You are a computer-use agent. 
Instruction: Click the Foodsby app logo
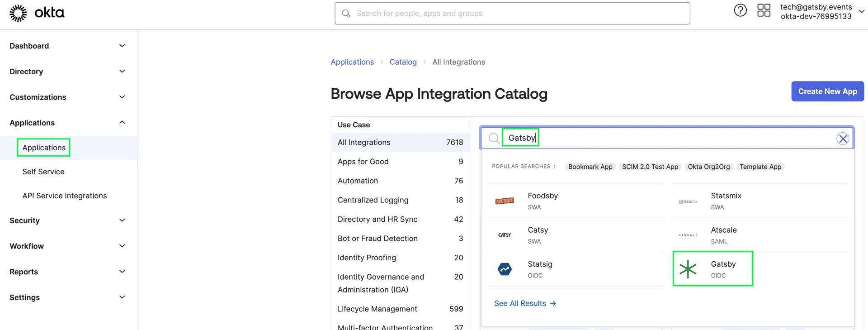505,201
